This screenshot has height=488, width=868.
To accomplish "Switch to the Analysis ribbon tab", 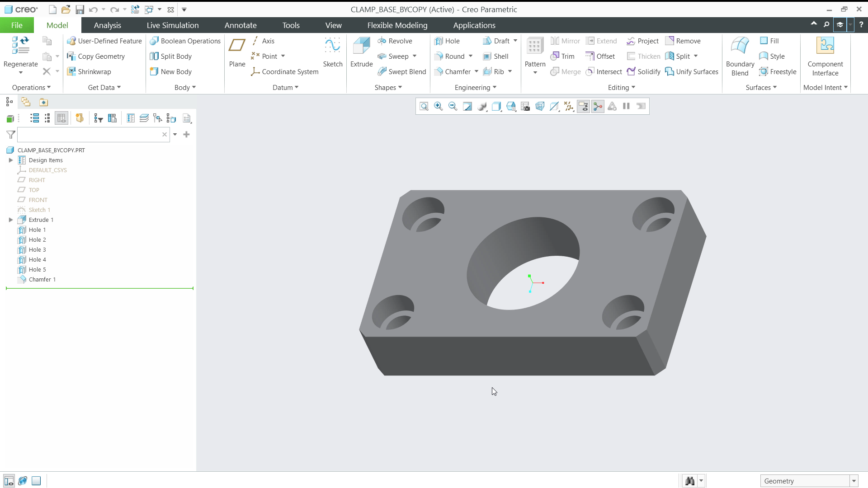I will pos(107,25).
